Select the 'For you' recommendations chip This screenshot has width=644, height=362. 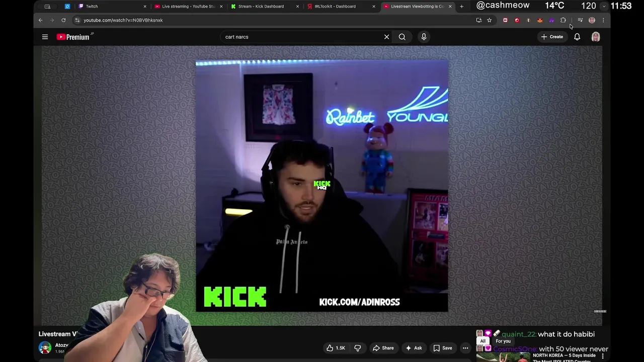coord(503,341)
